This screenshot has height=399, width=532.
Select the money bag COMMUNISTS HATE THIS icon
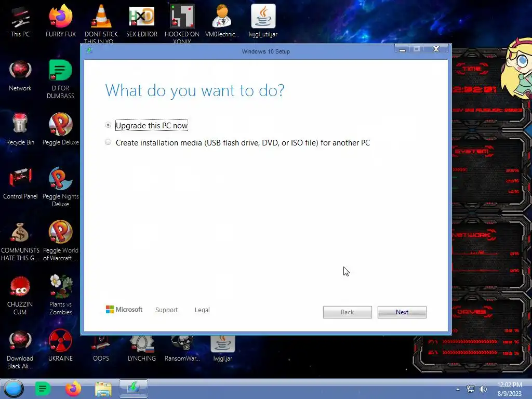point(20,242)
